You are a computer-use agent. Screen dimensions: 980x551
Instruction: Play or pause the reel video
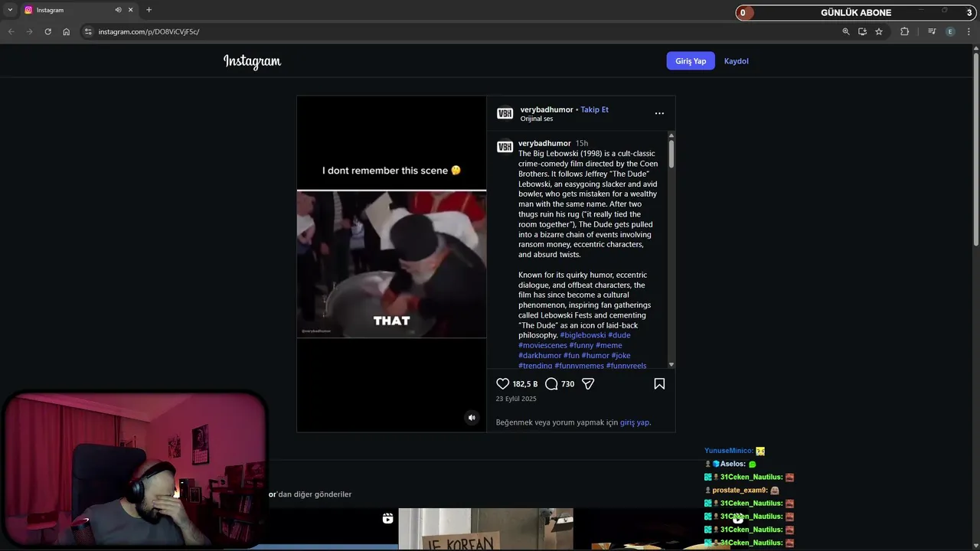(x=391, y=264)
